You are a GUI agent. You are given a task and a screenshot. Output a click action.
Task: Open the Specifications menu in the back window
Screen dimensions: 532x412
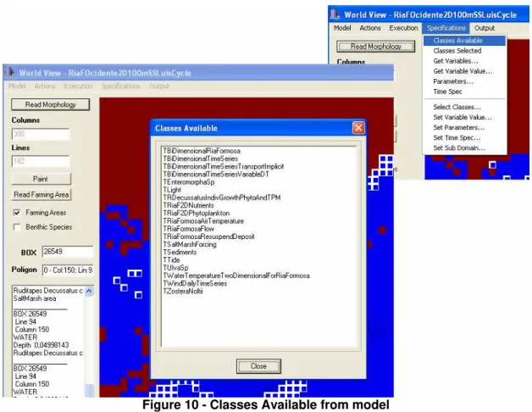point(446,28)
